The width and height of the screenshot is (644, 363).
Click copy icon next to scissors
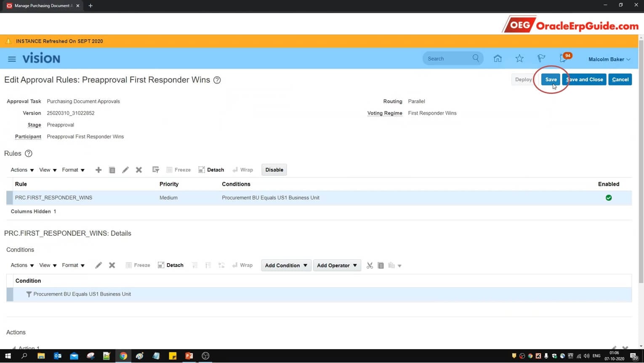click(381, 265)
